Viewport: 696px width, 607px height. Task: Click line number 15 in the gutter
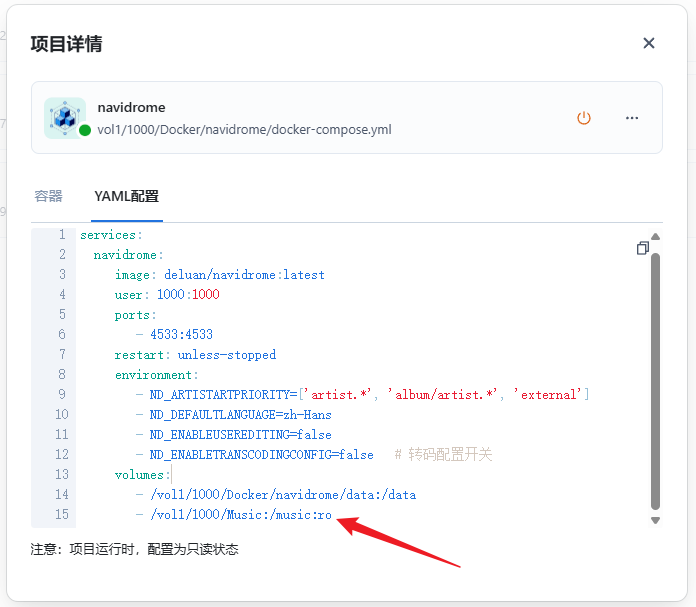point(61,515)
